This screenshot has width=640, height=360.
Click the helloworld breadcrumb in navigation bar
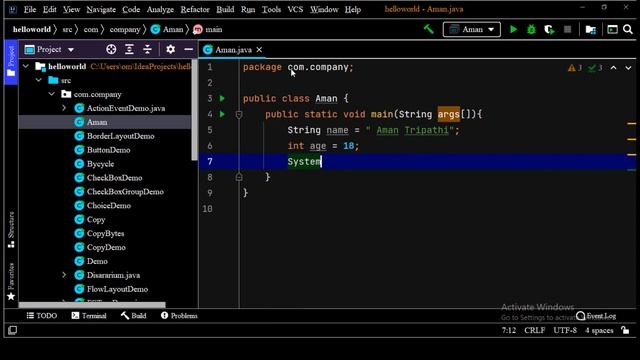coord(32,29)
